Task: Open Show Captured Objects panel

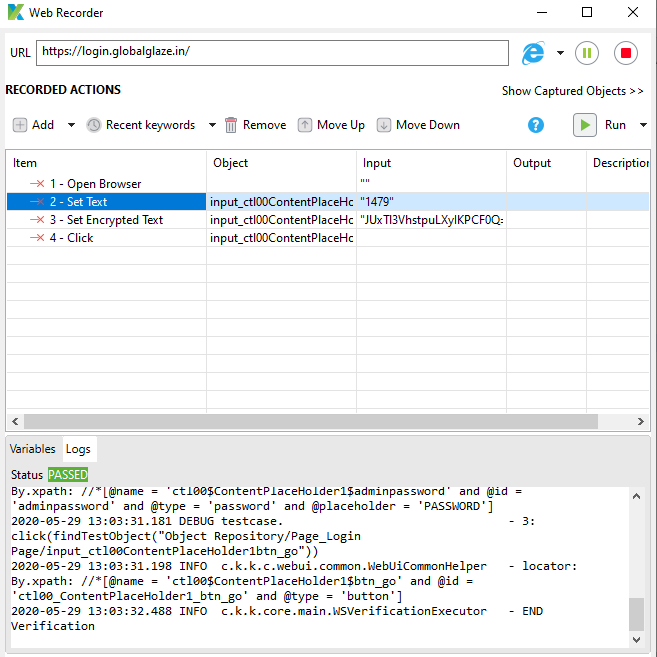Action: click(572, 91)
